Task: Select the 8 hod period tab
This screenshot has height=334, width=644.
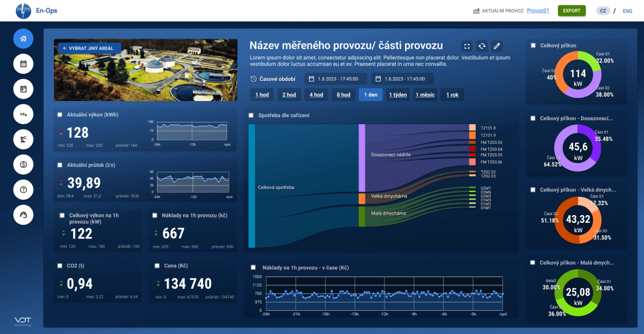Action: (x=343, y=95)
